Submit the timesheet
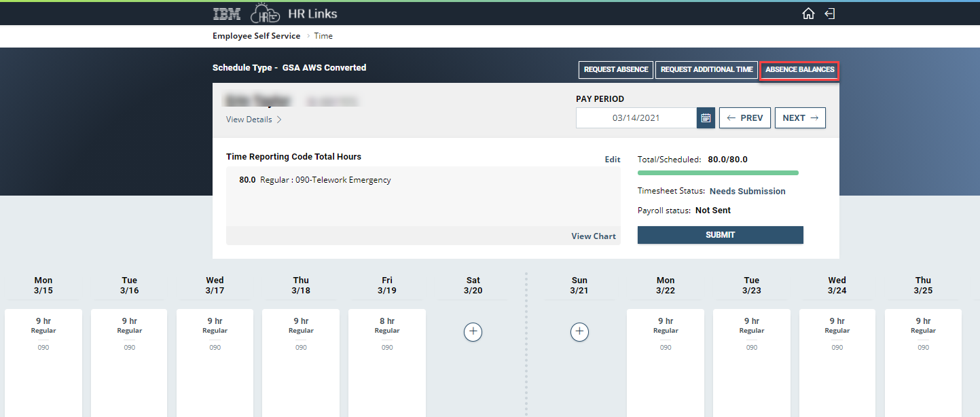 (x=720, y=234)
